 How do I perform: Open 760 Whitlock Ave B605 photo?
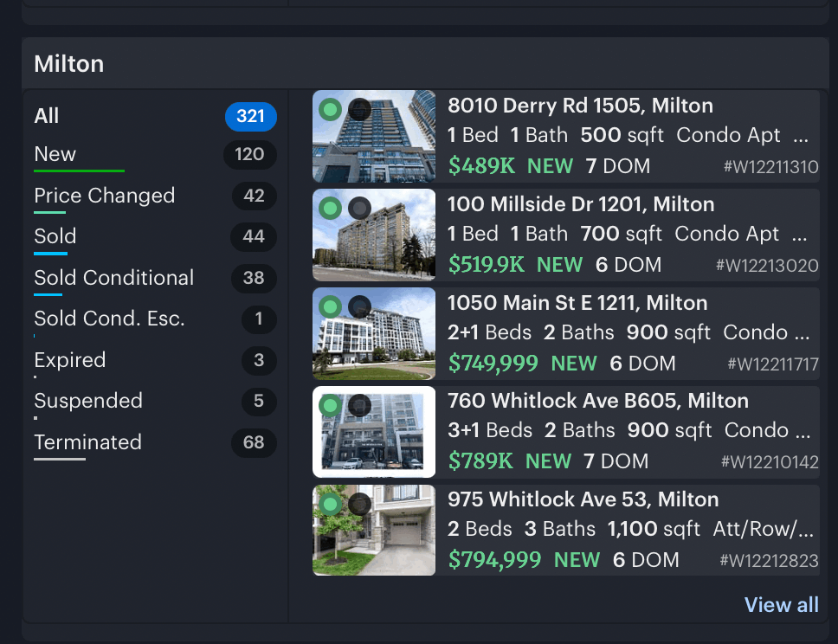click(374, 432)
